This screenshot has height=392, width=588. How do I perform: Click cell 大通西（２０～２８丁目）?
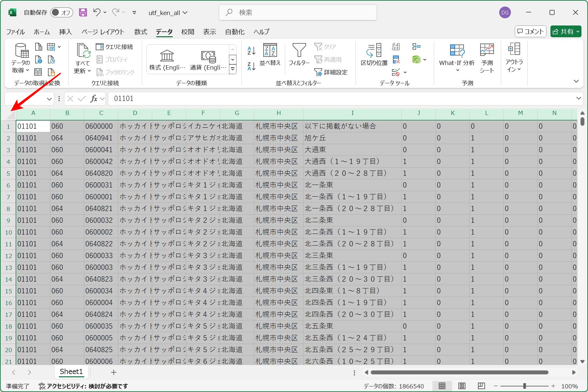tap(352, 173)
